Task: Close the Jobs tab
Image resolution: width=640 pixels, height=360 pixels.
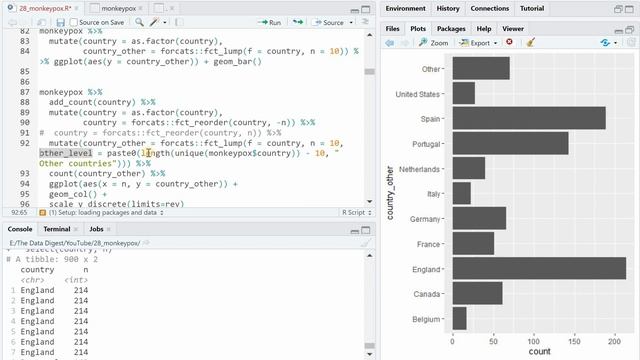Action: pyautogui.click(x=109, y=229)
